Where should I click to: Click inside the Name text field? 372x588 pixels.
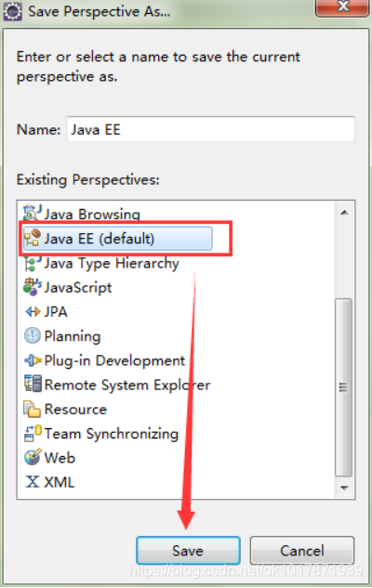coord(210,129)
